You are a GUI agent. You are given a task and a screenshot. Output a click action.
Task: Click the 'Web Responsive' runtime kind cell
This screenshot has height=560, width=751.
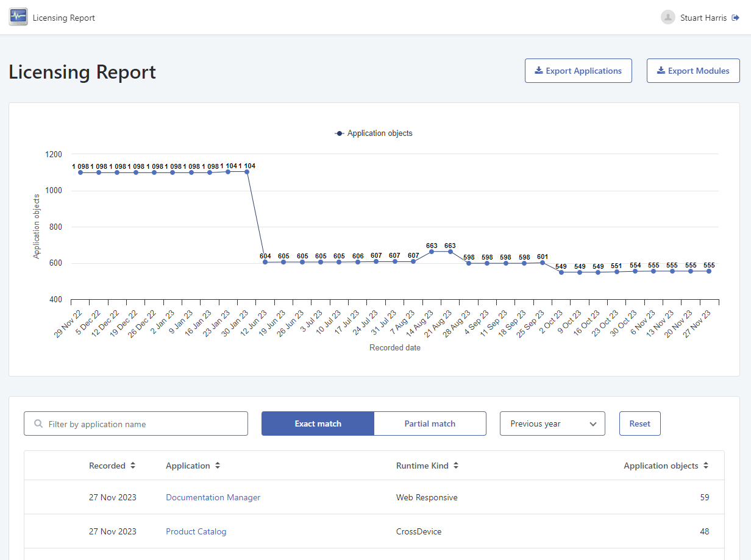(x=427, y=497)
